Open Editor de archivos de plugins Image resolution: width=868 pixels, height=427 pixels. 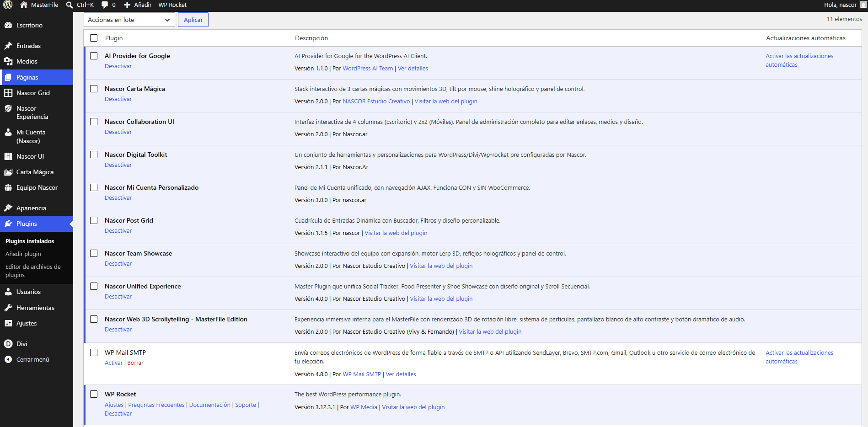(33, 271)
